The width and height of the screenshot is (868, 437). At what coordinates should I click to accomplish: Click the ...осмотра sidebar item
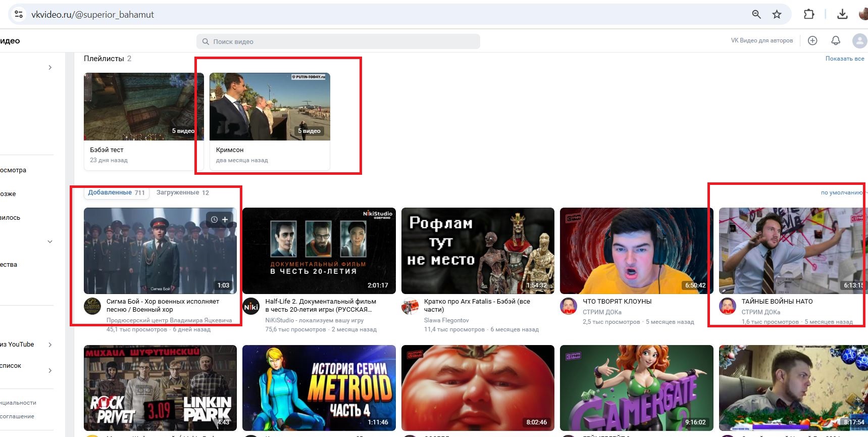(x=13, y=170)
